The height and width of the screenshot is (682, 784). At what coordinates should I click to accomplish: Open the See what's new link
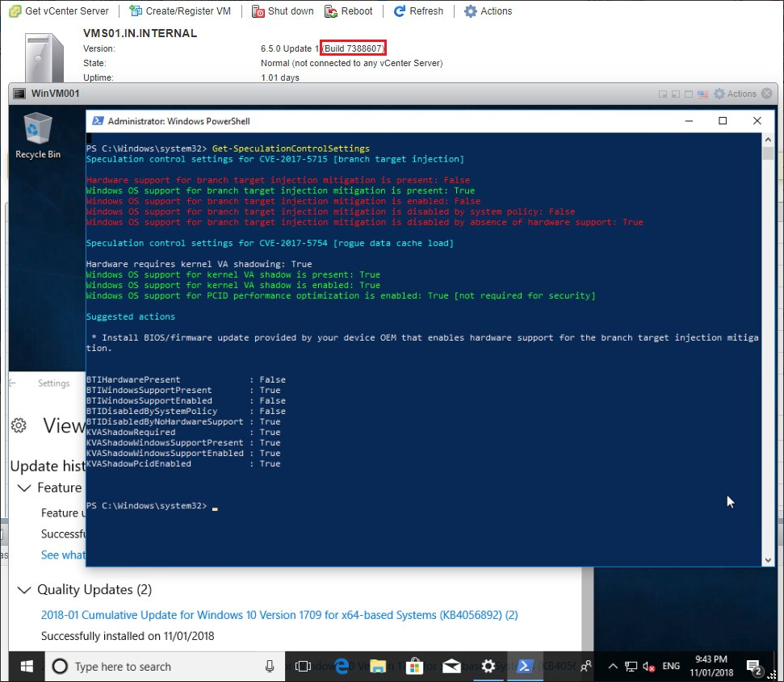pyautogui.click(x=63, y=554)
